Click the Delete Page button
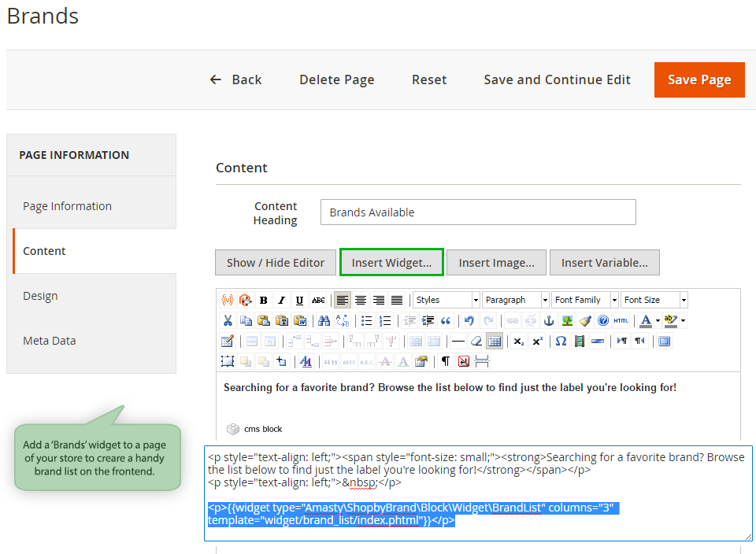Screen dimensions: 756x554 pyautogui.click(x=336, y=79)
